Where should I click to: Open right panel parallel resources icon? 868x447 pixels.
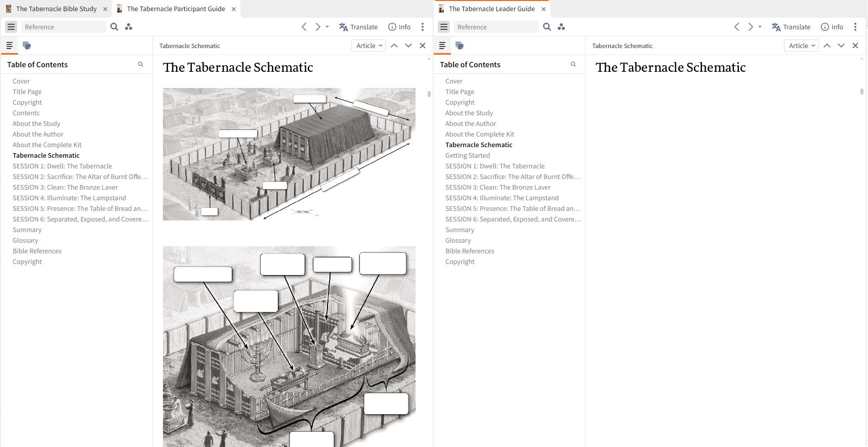coord(561,27)
